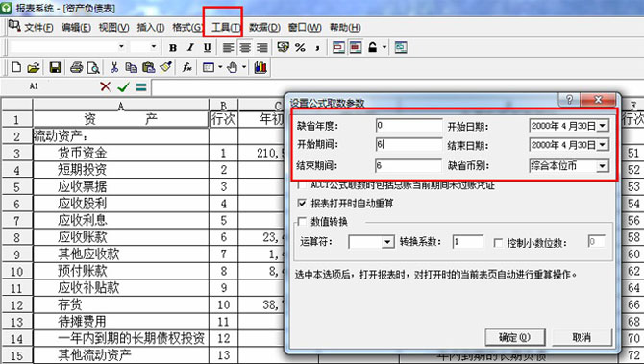This screenshot has width=644, height=364.
Task: Click the Open folder icon
Action: 34,67
